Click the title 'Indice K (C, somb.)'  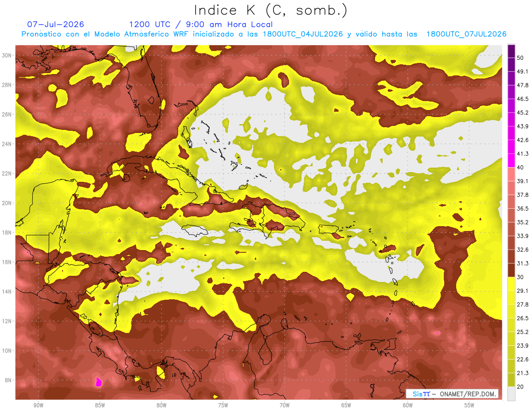point(270,11)
